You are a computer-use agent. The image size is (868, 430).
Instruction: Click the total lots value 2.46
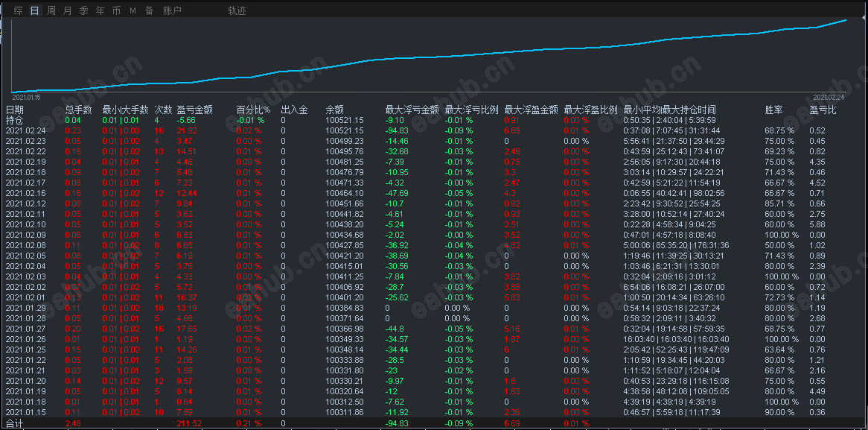tap(72, 423)
